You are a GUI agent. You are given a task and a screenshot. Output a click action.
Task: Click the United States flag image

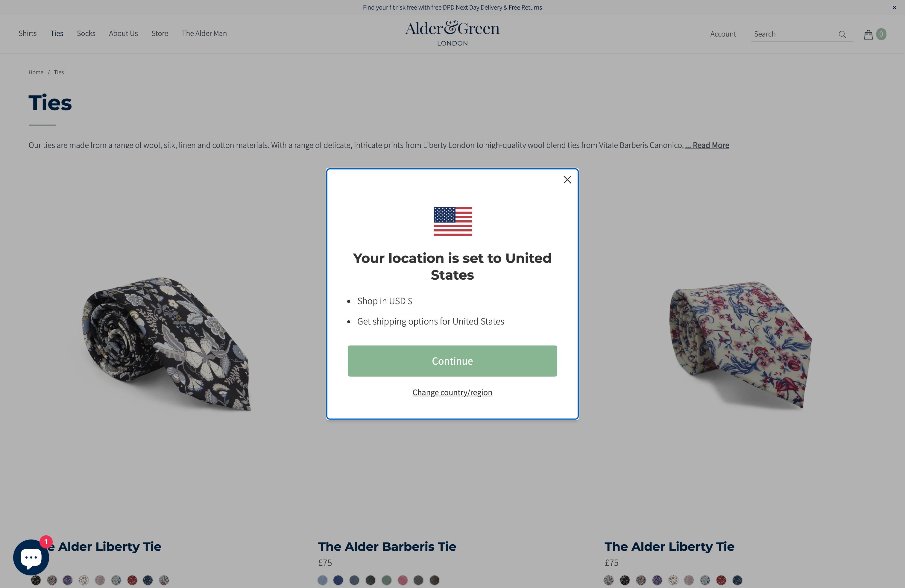coord(452,221)
